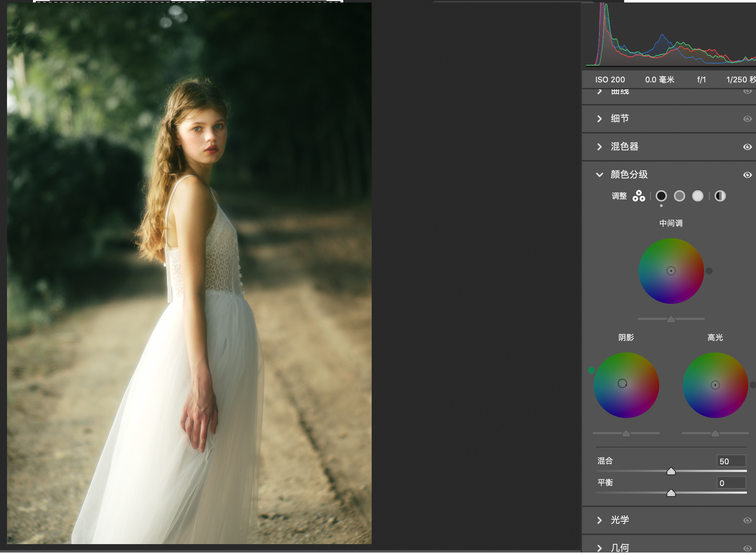Click the dark handle beside the midtones wheel
The height and width of the screenshot is (555, 756).
709,271
